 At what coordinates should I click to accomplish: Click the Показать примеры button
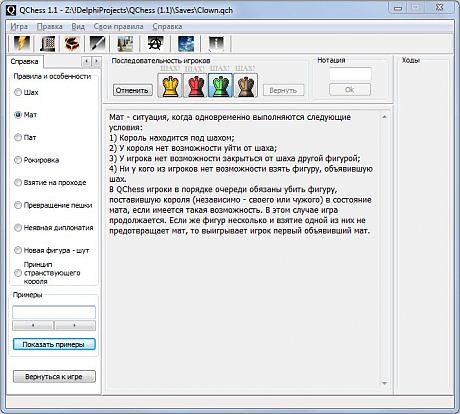tap(54, 344)
